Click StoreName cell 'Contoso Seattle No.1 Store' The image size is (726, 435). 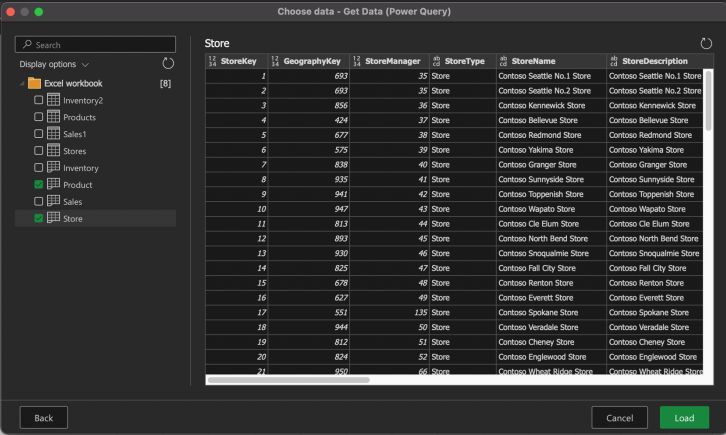pos(551,76)
